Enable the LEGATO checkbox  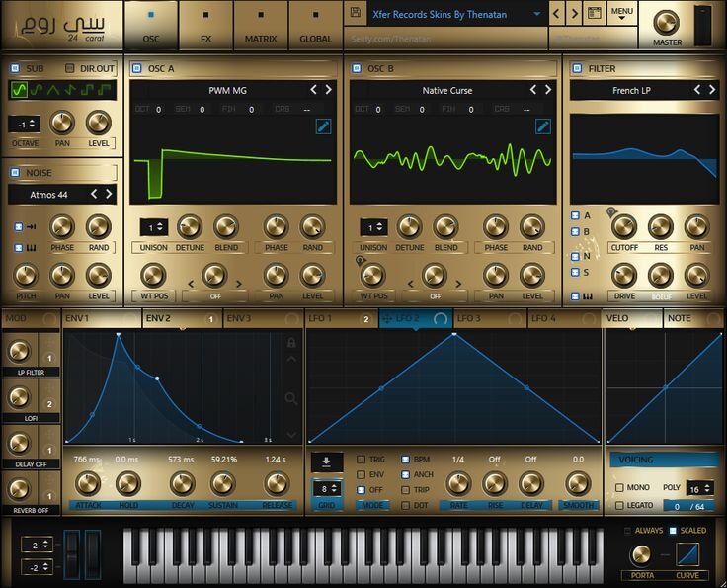pyautogui.click(x=619, y=505)
